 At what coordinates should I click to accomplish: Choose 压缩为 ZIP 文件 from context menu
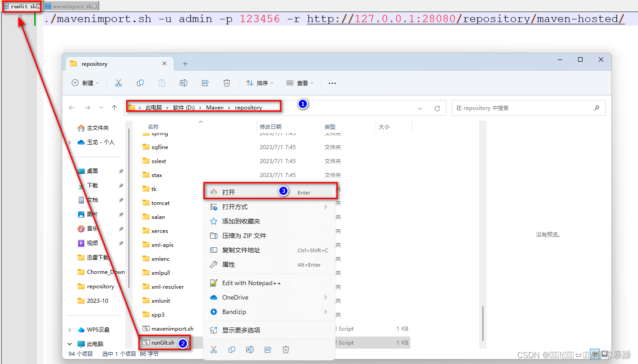270,236
